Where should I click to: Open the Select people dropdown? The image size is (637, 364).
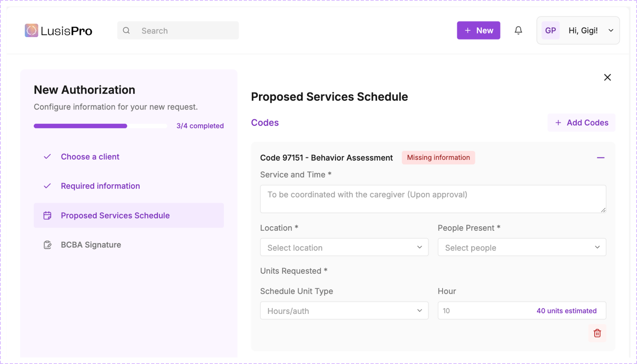522,247
